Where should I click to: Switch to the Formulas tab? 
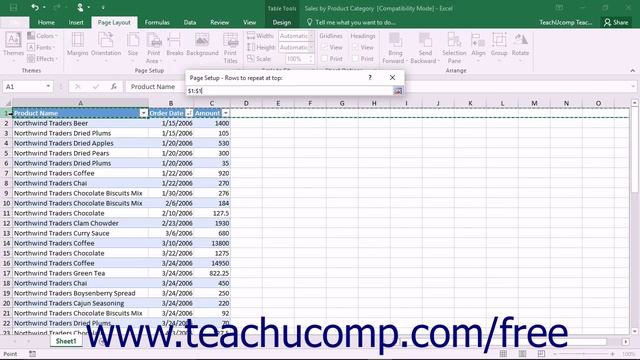pos(157,22)
